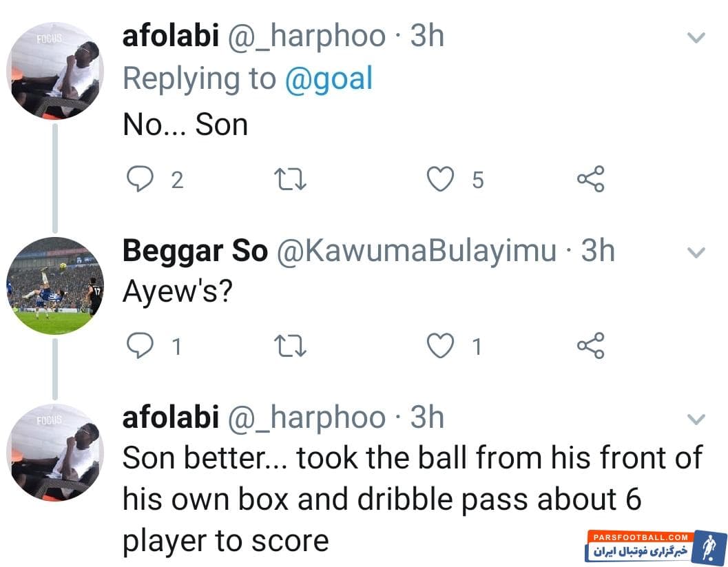Click @_harphoo handle on the first tweet
Image resolution: width=728 pixels, height=567 pixels.
(x=306, y=37)
